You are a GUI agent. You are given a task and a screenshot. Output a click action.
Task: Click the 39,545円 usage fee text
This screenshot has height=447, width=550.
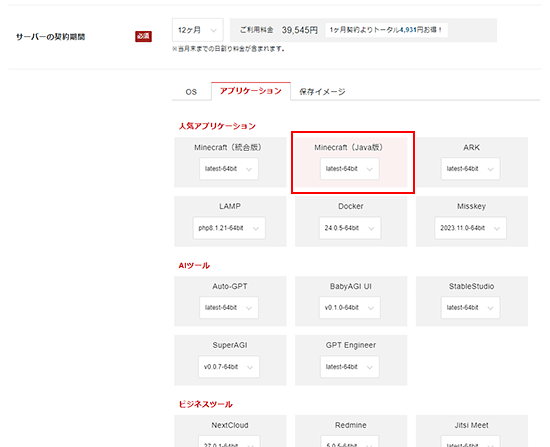tap(300, 30)
